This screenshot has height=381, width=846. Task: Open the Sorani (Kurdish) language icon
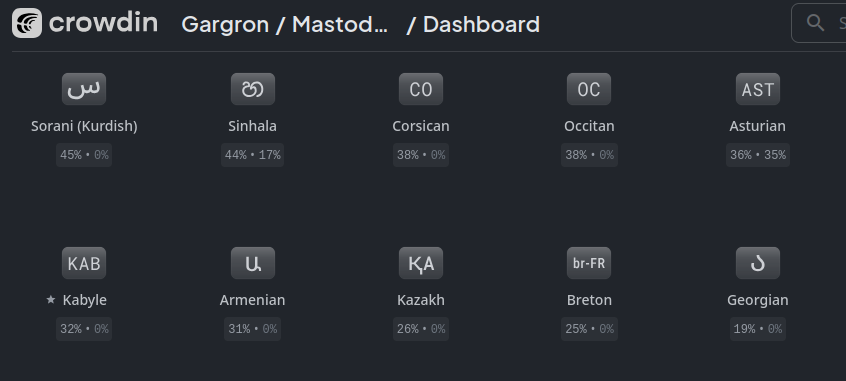pos(84,89)
